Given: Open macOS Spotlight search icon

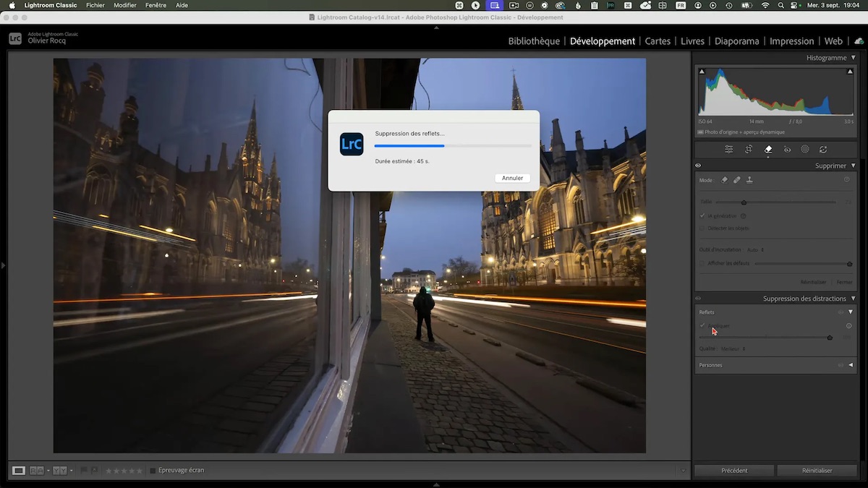Looking at the screenshot, I should click(780, 5).
